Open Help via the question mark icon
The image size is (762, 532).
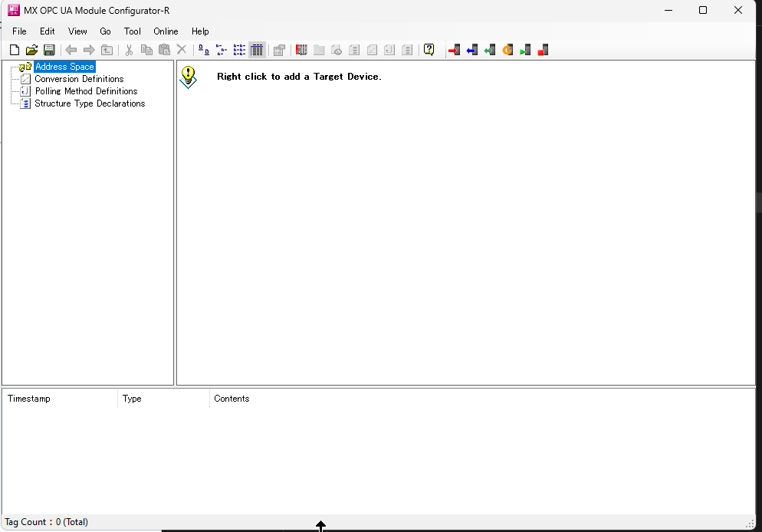pyautogui.click(x=429, y=50)
